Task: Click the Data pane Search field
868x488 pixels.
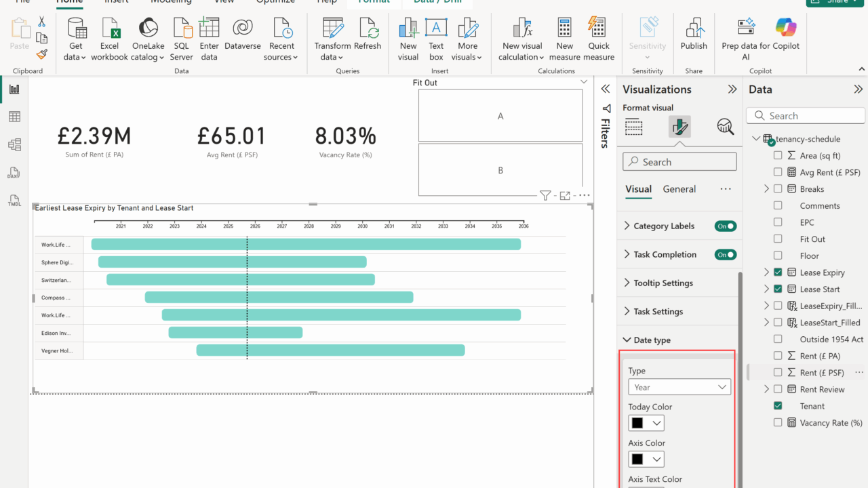Action: tap(806, 116)
